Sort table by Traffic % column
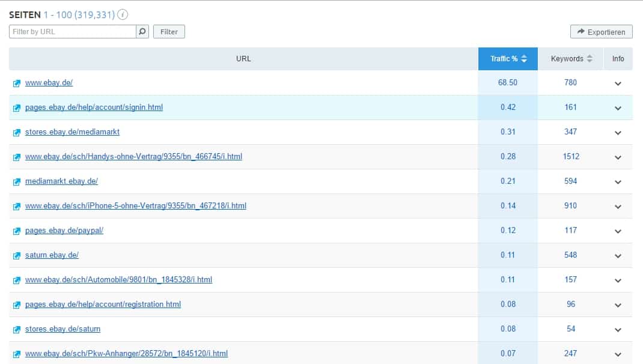This screenshot has height=364, width=643. [508, 59]
